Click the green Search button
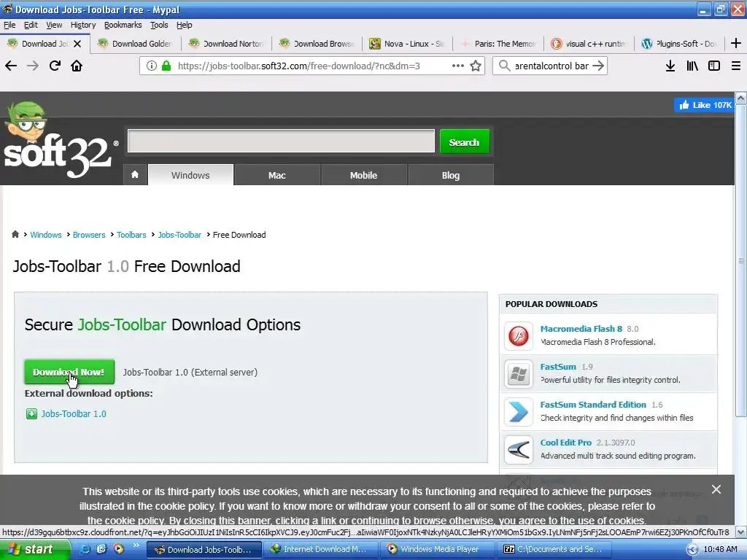 (464, 142)
